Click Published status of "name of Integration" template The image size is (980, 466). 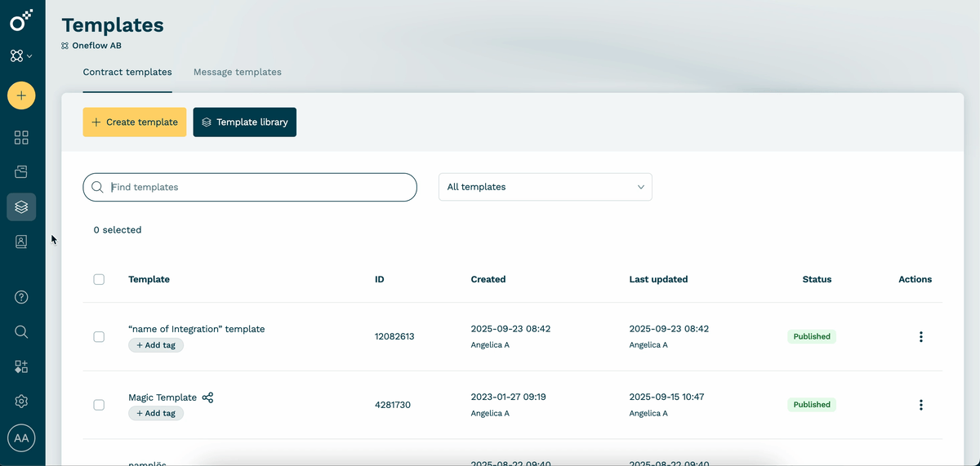pyautogui.click(x=812, y=336)
